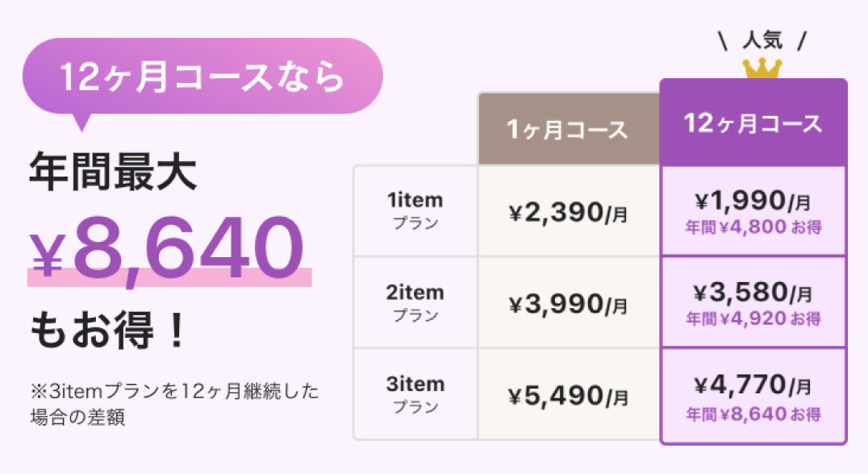Viewport: 868px width, 474px height.
Task: Choose the ¥3,990/月 price cell
Action: (569, 304)
